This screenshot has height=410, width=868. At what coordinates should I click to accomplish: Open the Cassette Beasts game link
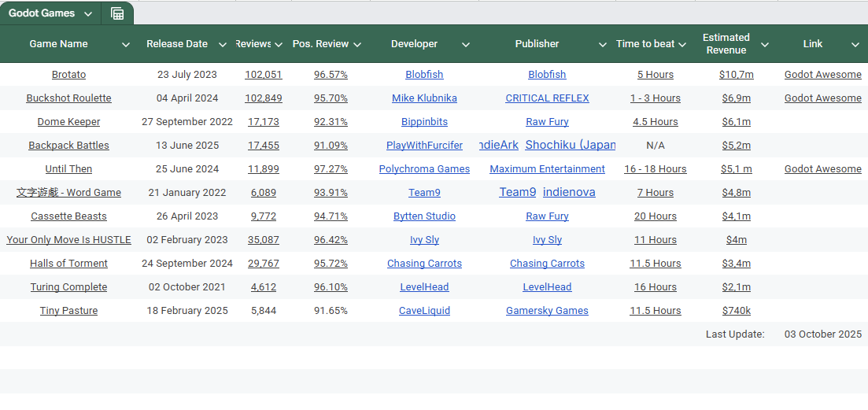pos(68,216)
